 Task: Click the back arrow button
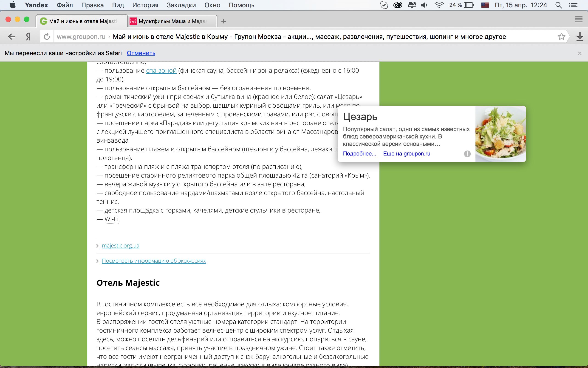(12, 37)
